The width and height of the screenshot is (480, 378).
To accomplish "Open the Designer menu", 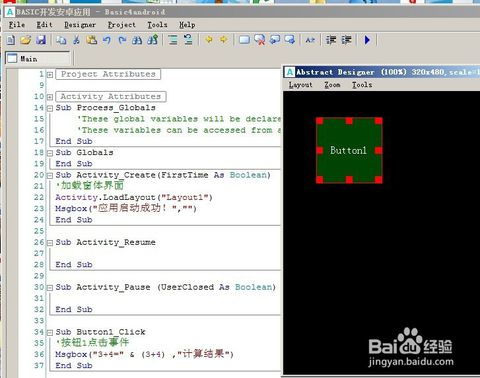I will pos(80,25).
